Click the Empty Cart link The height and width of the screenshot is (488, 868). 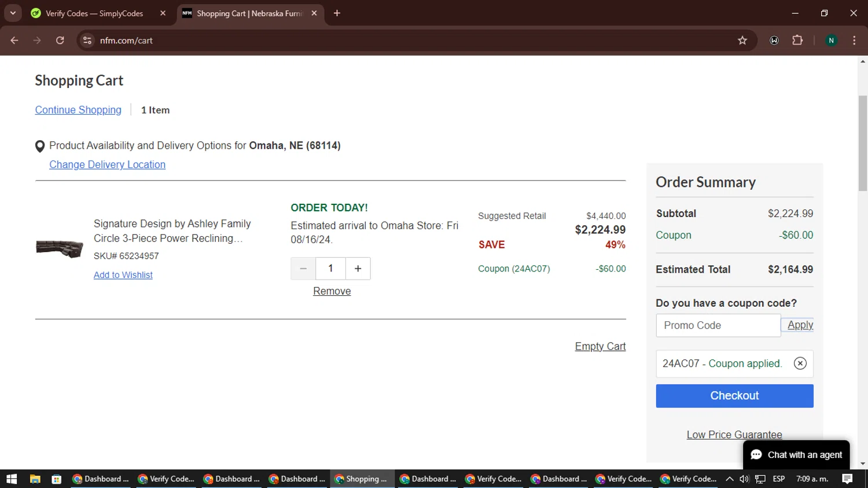tap(600, 346)
